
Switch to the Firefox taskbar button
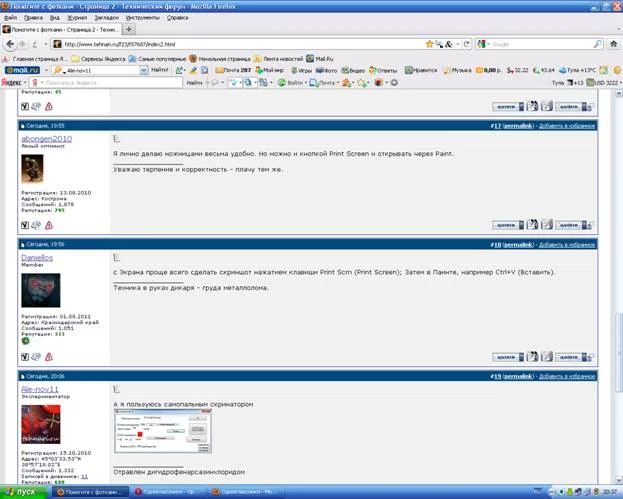pos(91,492)
